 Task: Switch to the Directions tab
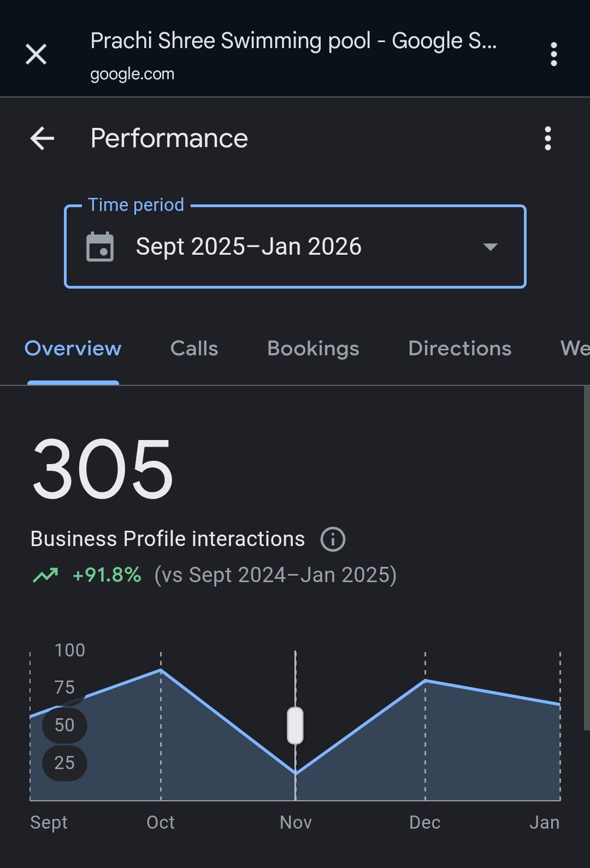459,349
